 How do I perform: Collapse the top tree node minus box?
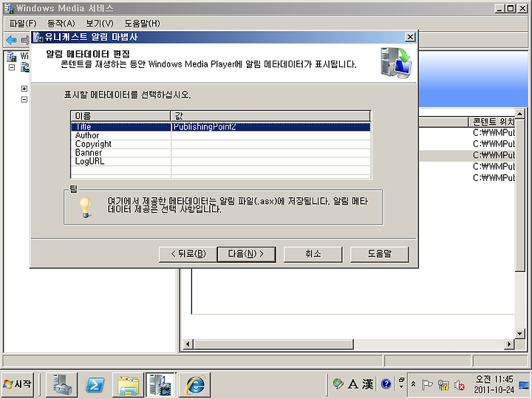12,67
